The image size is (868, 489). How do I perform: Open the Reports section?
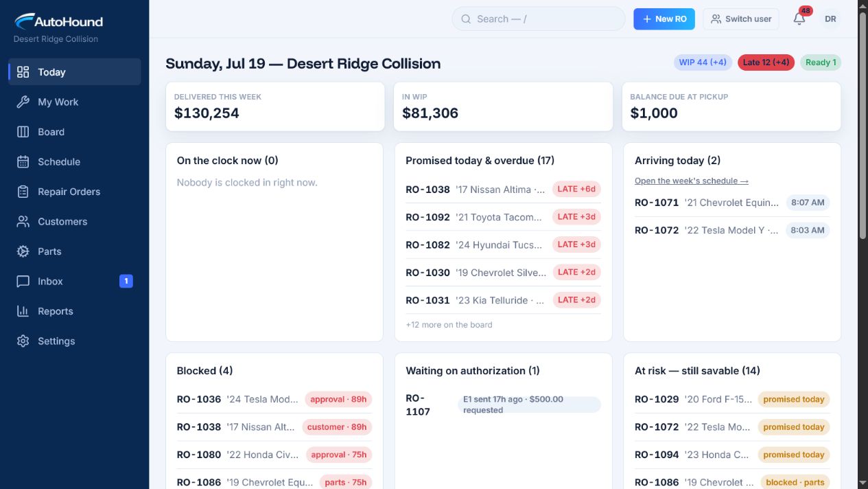75,311
